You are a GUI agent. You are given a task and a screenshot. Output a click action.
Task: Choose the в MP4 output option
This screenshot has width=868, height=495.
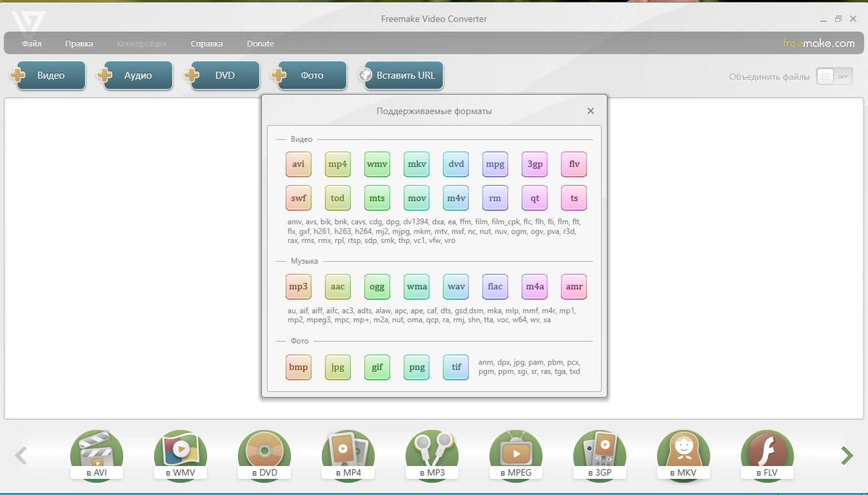[x=348, y=455]
